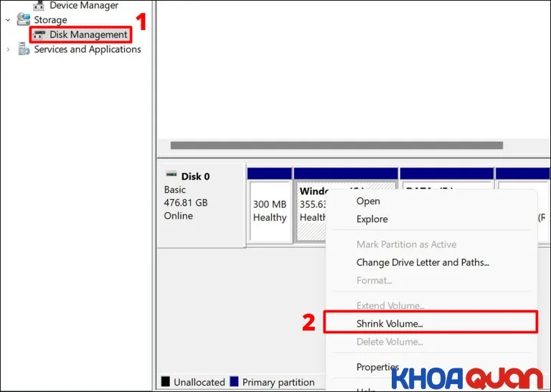Viewport: 551px width, 392px height.
Task: Click the Device Manager icon in tree
Action: coord(39,6)
